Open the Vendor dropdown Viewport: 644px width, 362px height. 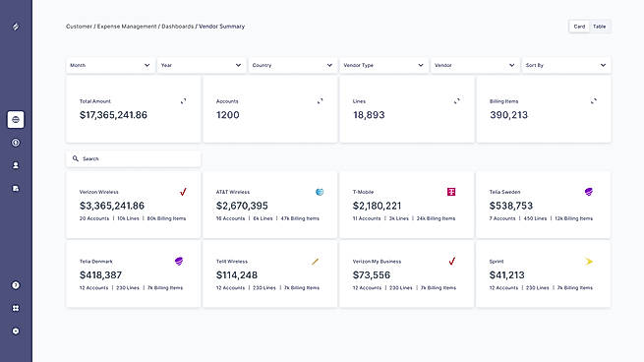[475, 65]
